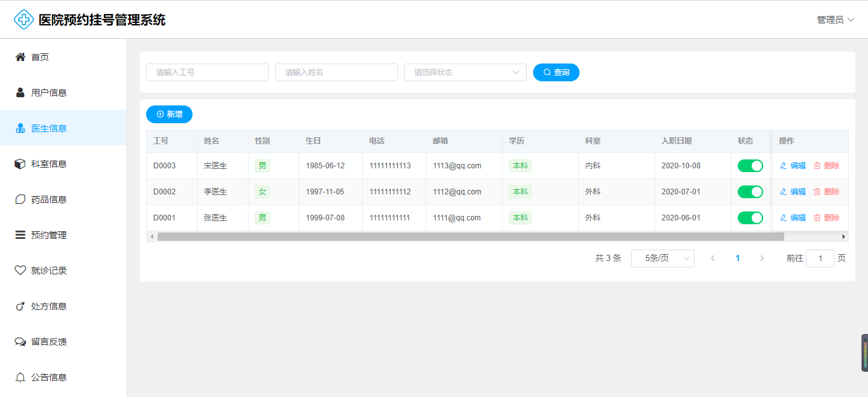Expand the 管理员 account dropdown
Screen dimensions: 868x397
pos(835,20)
